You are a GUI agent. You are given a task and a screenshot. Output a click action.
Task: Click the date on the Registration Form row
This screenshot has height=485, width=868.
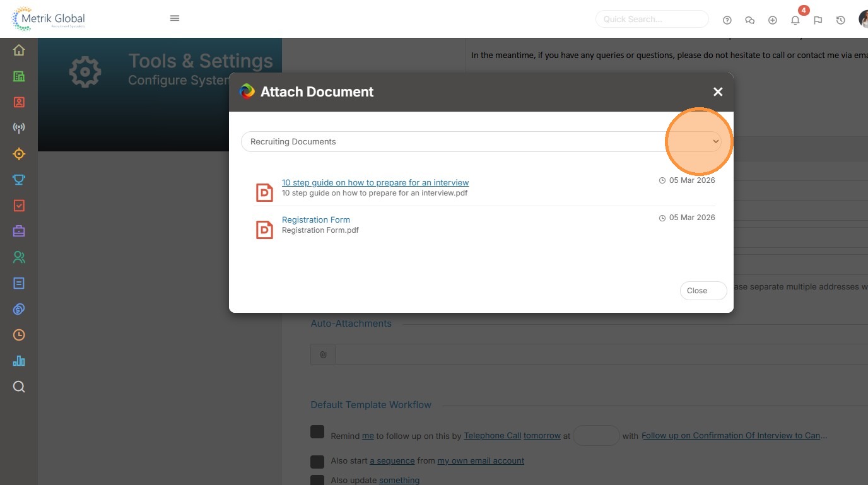[x=692, y=218]
